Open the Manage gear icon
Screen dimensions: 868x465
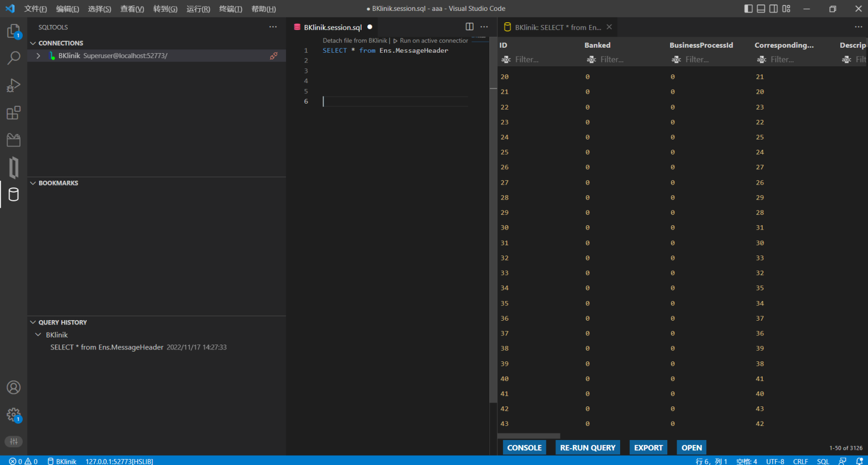(14, 415)
